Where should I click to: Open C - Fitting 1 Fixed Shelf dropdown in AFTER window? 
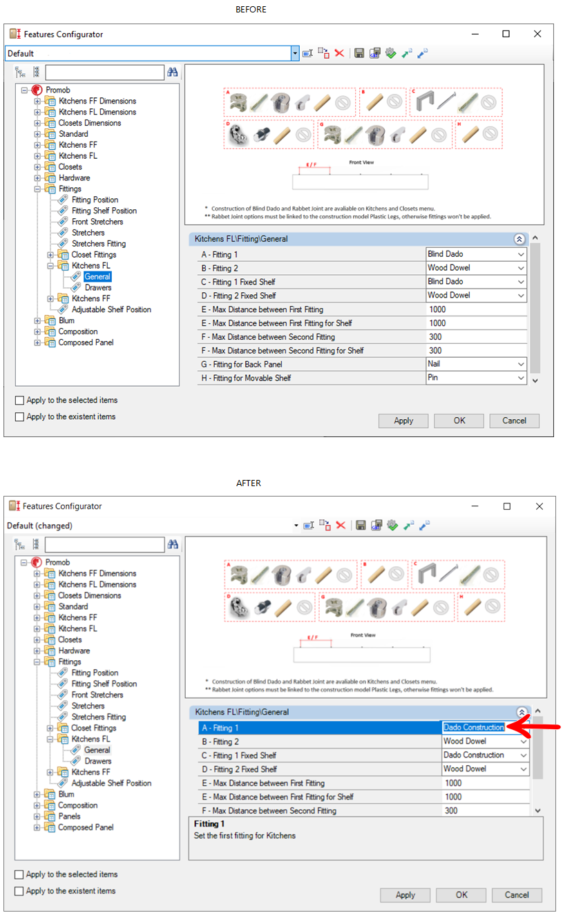tap(522, 755)
